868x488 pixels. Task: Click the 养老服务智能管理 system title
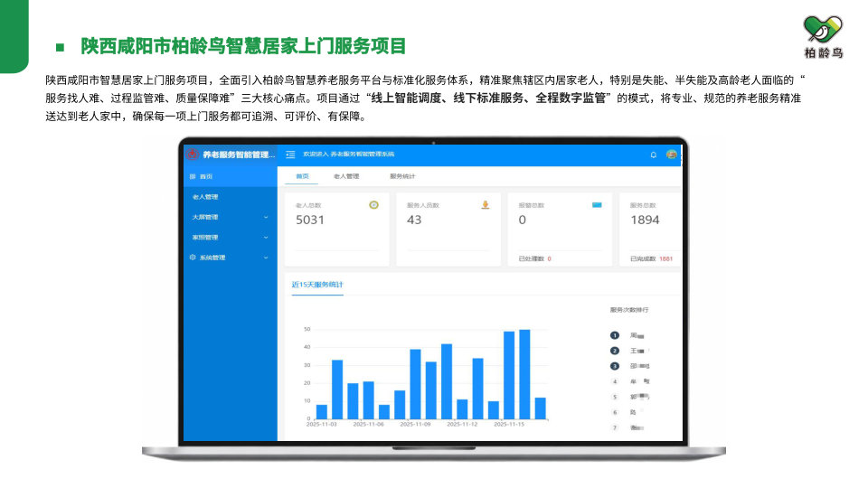coord(238,155)
